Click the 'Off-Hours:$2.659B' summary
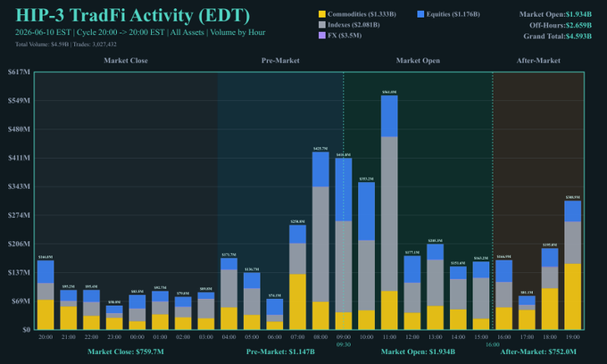 pyautogui.click(x=561, y=25)
